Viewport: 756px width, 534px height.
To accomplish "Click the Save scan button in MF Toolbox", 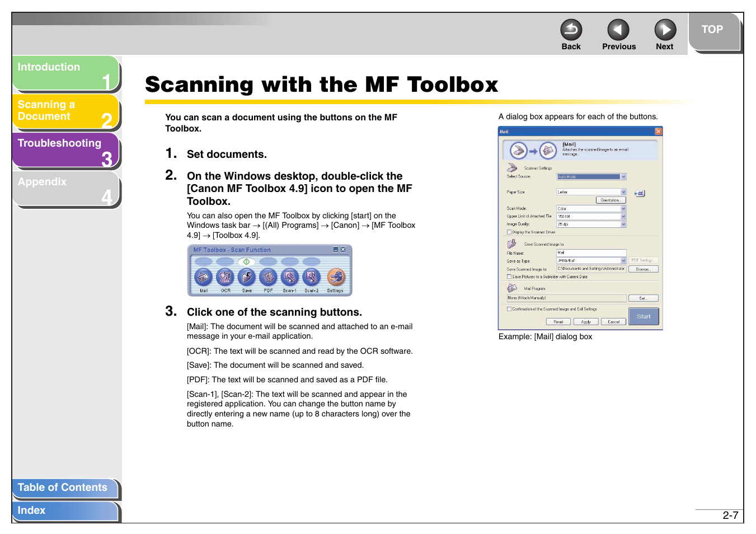I will [247, 277].
